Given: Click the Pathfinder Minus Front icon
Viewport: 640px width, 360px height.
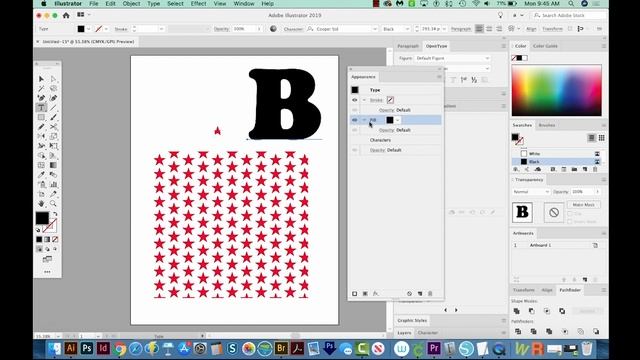Looking at the screenshot, I should (x=532, y=311).
